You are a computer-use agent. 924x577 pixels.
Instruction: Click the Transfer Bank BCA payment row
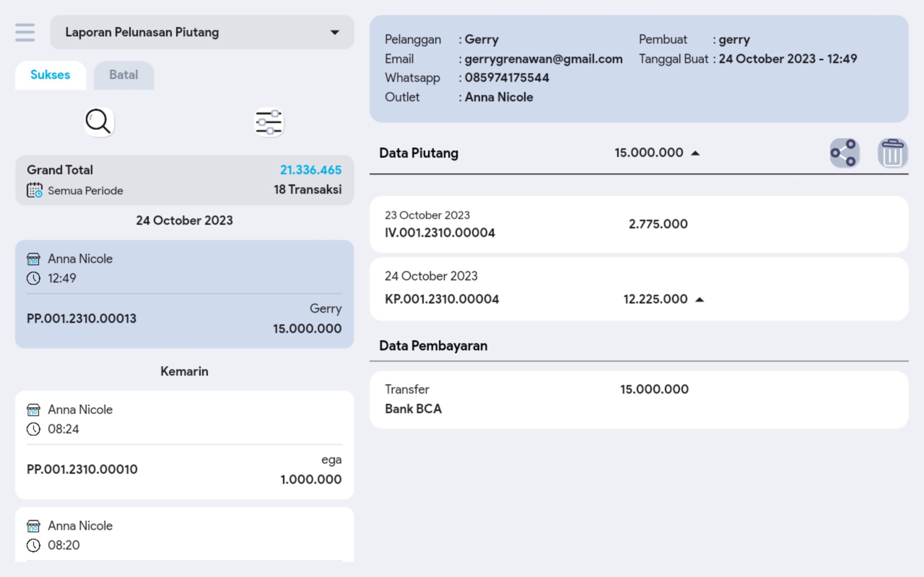[x=638, y=399]
